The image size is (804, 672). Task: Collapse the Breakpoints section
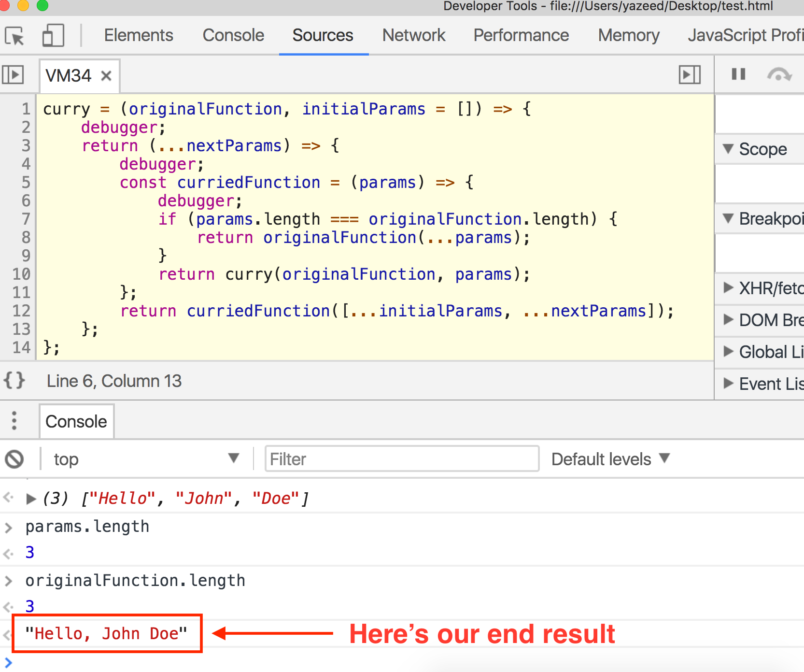click(729, 219)
